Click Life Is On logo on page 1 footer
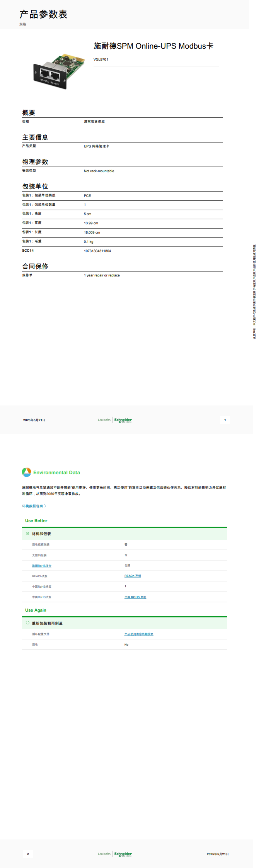Screen dimensions: 259x868 click(104, 420)
